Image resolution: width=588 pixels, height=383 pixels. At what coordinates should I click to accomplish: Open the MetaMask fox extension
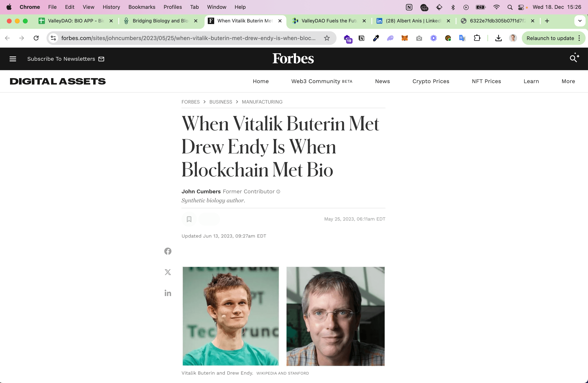tap(405, 38)
